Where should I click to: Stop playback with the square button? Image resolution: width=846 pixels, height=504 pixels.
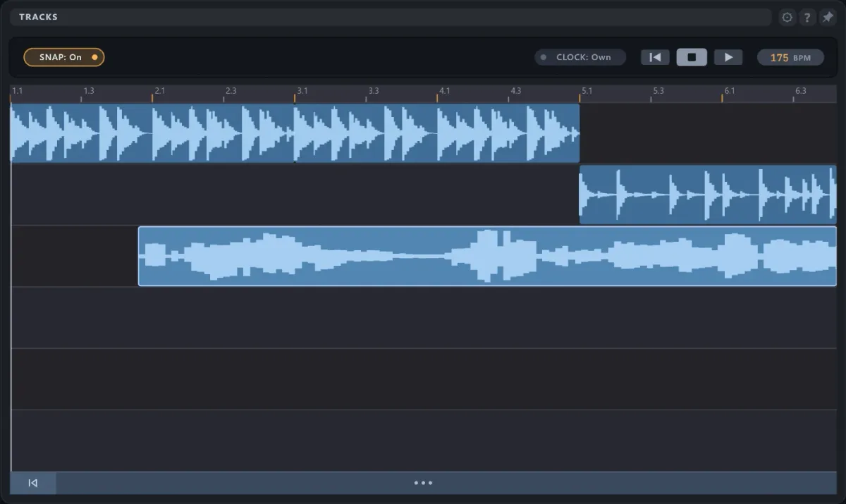(692, 57)
